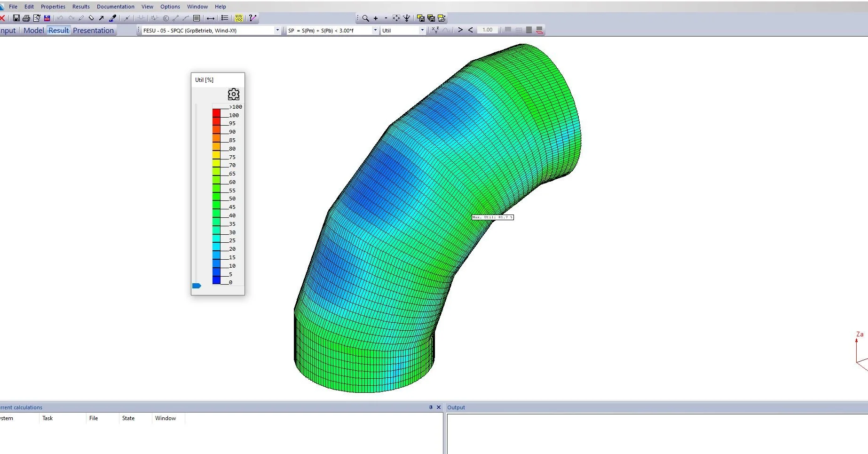Click the black floppy disk Save icon
The image size is (868, 454).
pos(16,18)
